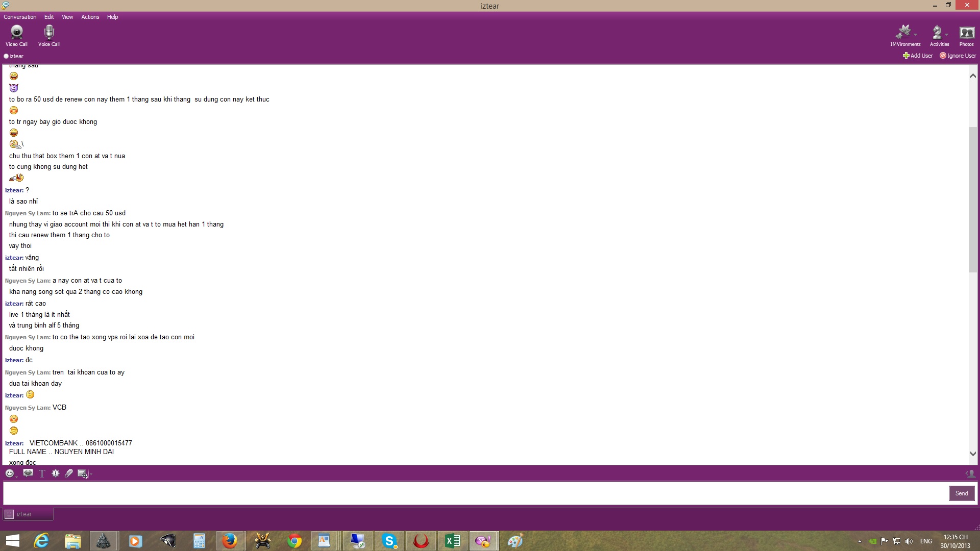Image resolution: width=980 pixels, height=551 pixels.
Task: Open Skype from the taskbar
Action: 389,541
